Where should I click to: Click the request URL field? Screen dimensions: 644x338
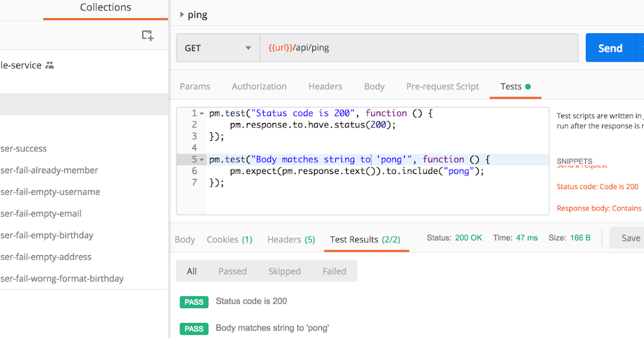(376, 47)
